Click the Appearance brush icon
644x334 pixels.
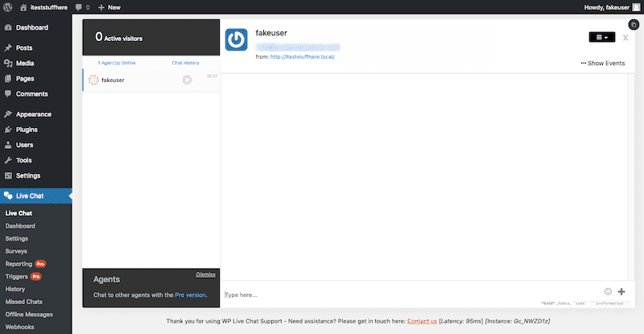(x=8, y=114)
